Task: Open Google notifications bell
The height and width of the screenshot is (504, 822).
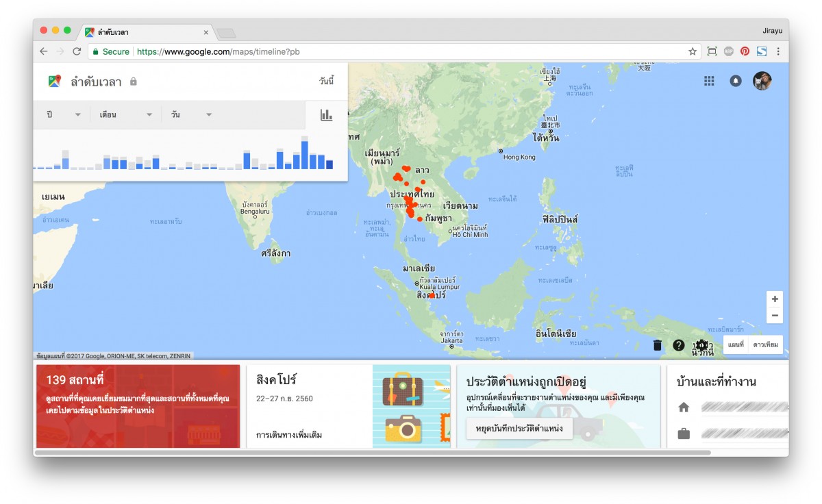Action: 736,81
